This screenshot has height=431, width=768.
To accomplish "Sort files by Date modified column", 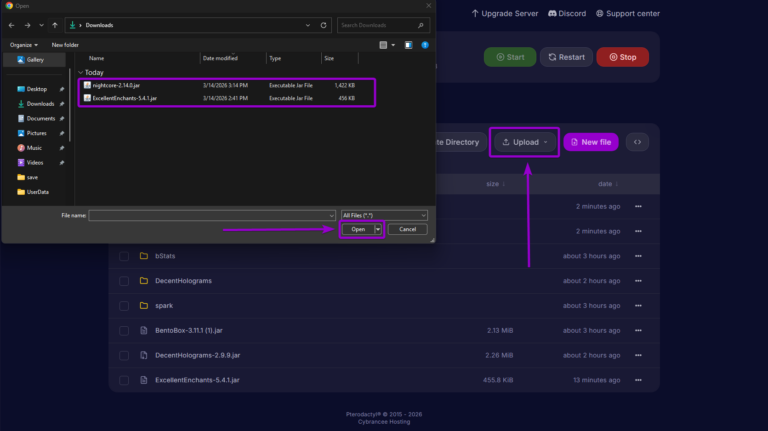I will [220, 58].
